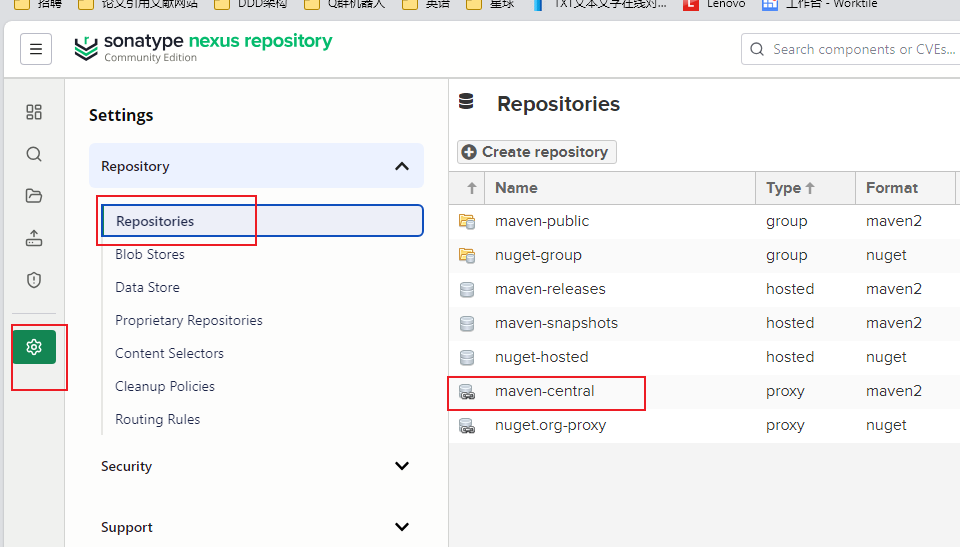Open the nuget.org-proxy repository
Screen dimensions: 960x547
point(550,425)
